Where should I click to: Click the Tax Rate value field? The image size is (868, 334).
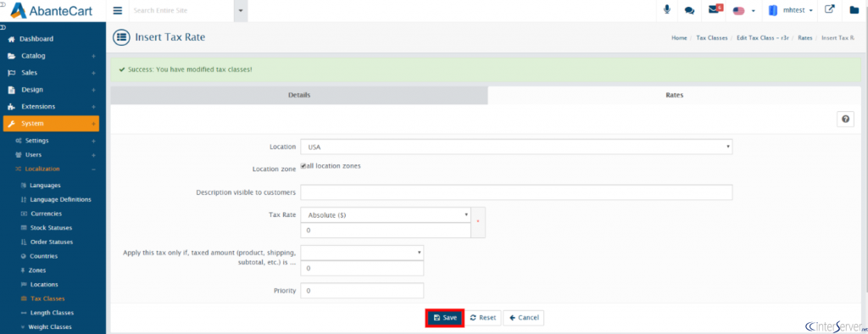[386, 230]
